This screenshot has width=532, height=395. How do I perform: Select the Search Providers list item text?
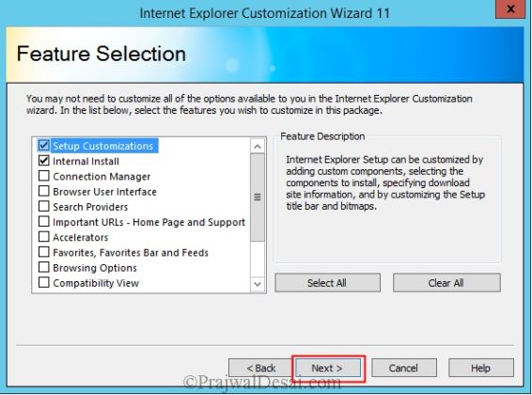(x=90, y=207)
